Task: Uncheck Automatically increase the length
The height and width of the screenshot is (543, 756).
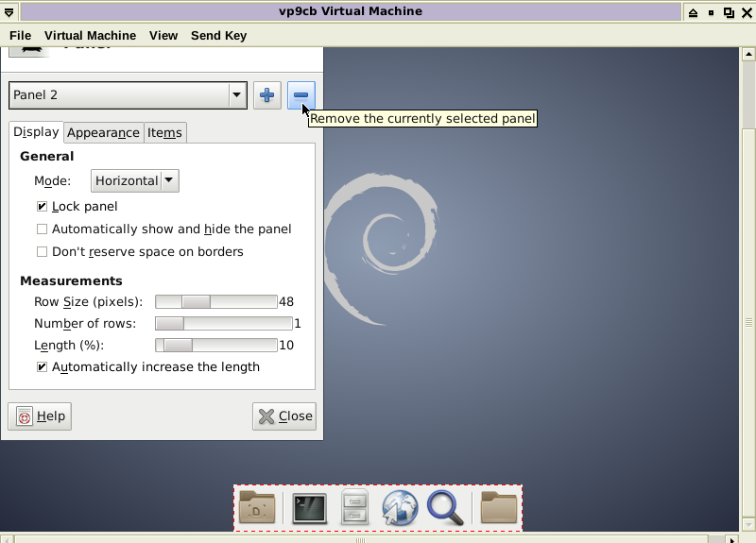Action: coord(42,367)
